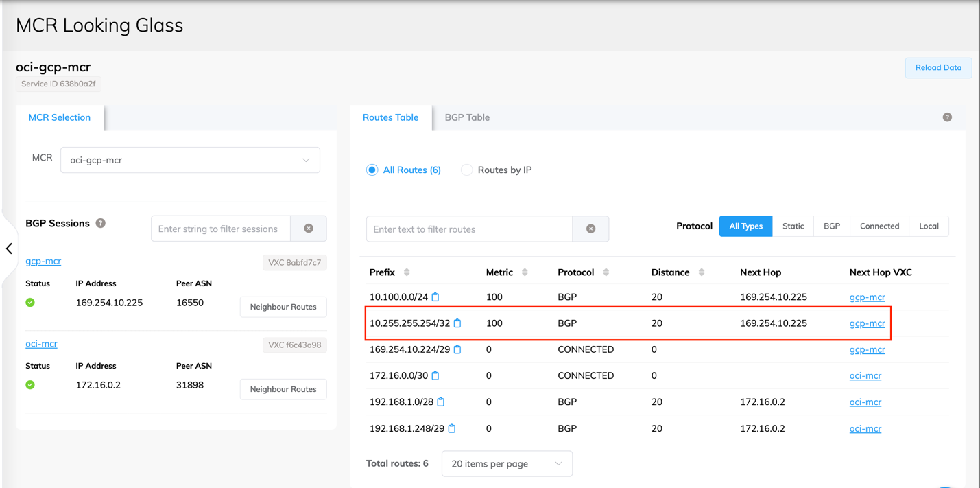Screen dimensions: 980x488
Task: Filter routes by Connected protocol
Action: (879, 226)
